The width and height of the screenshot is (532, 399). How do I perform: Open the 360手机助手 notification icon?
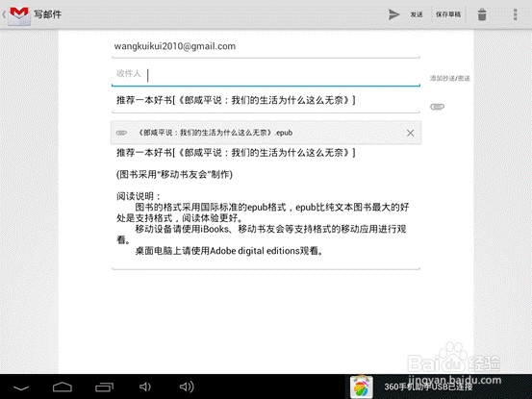(x=362, y=387)
